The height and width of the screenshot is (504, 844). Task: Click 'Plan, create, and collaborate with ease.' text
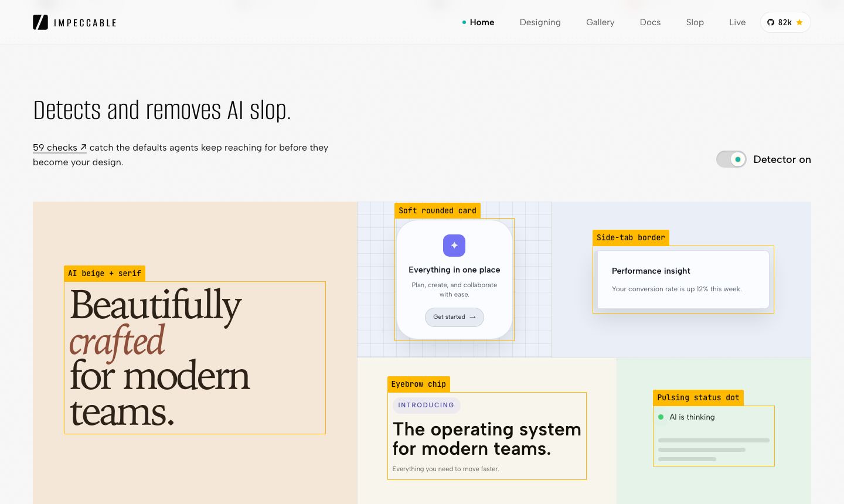tap(454, 290)
